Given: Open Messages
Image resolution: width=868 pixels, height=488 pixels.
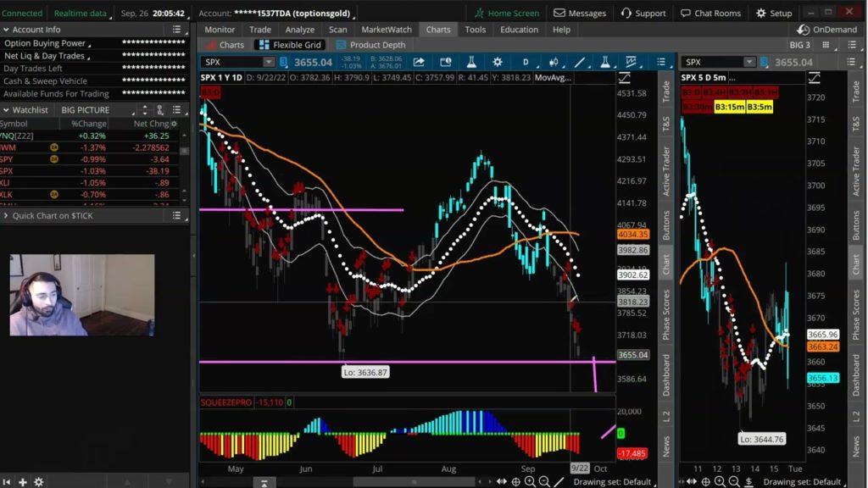Looking at the screenshot, I should (580, 13).
